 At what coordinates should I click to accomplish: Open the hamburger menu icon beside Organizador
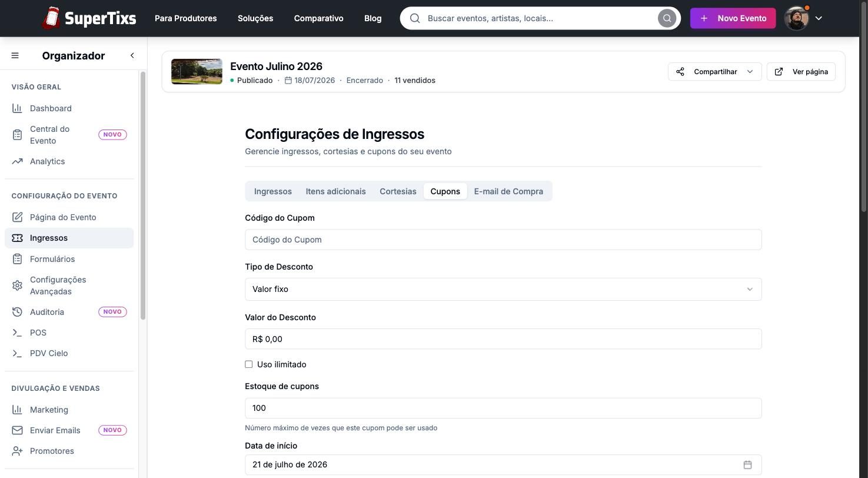[15, 55]
